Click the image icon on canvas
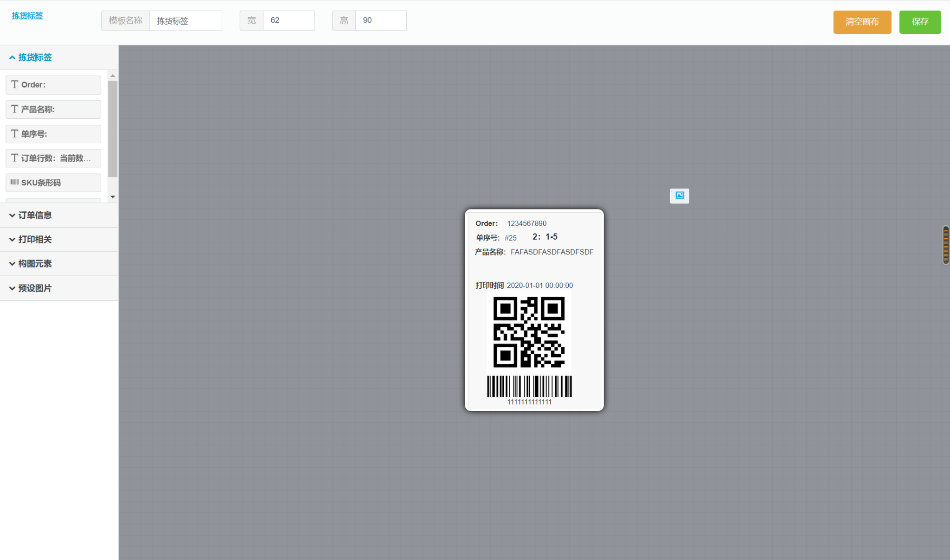 tap(680, 196)
